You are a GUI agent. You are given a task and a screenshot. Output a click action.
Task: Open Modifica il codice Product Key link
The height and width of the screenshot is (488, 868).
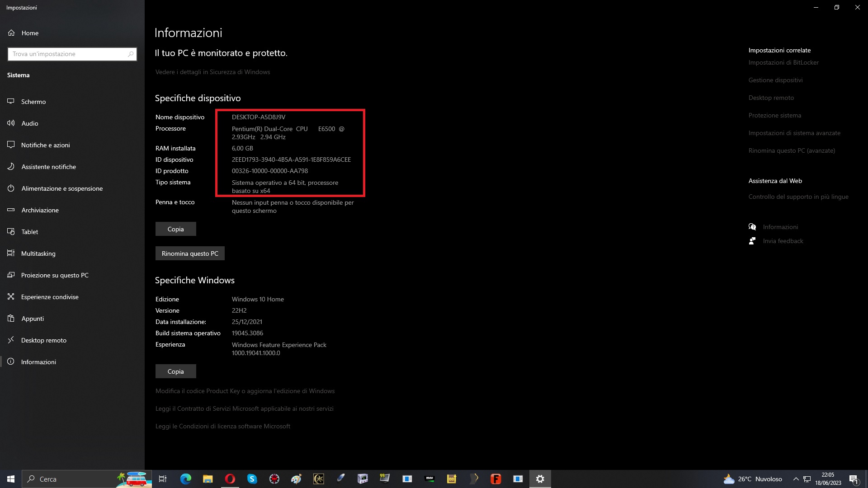coord(245,391)
